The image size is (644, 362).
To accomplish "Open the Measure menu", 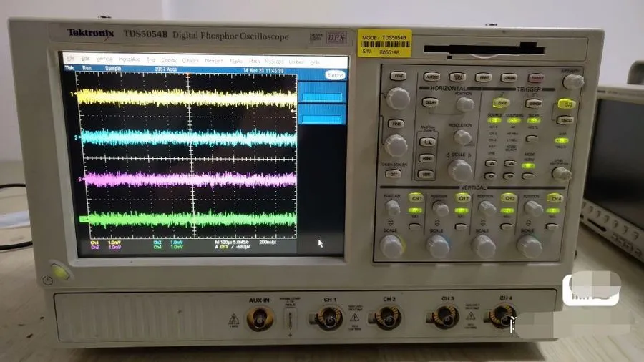I will (x=214, y=61).
